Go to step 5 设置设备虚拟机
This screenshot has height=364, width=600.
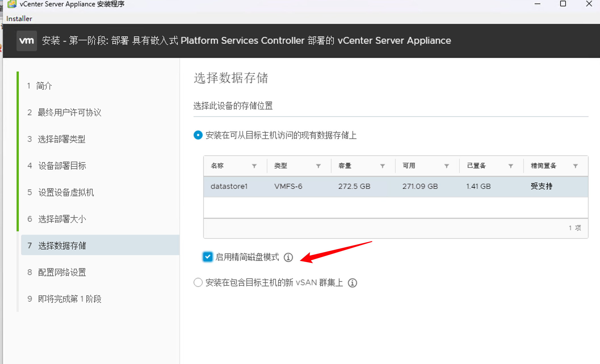click(x=61, y=192)
